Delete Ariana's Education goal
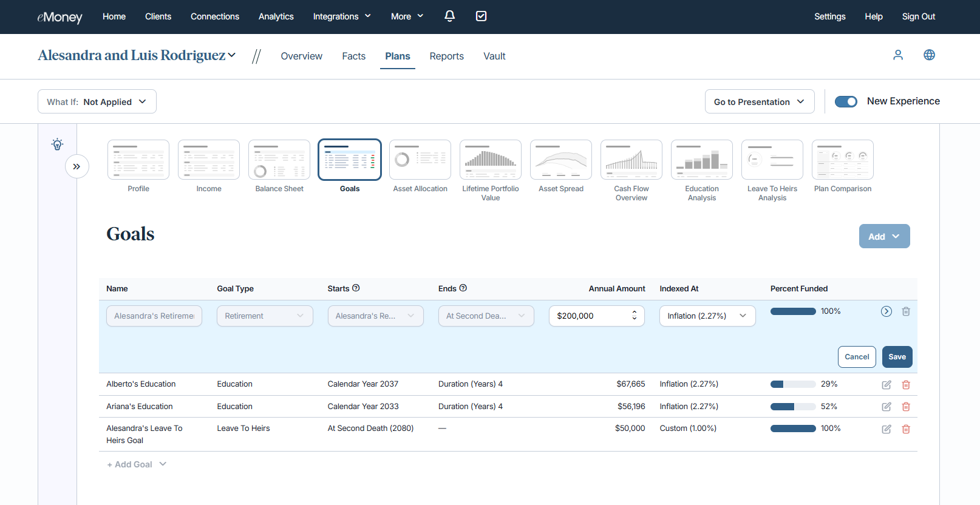Screen dimensions: 980x505 [x=905, y=407]
